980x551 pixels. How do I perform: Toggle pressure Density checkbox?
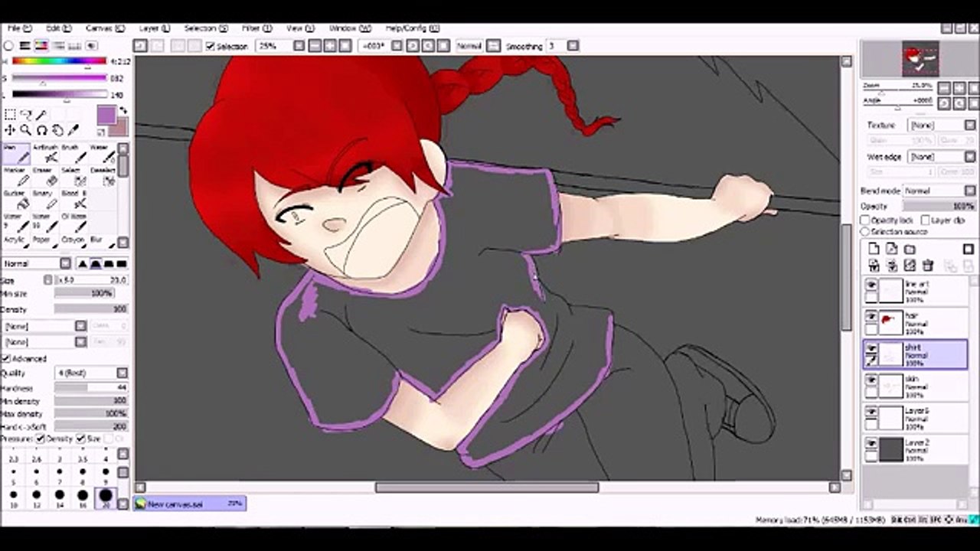(x=41, y=439)
